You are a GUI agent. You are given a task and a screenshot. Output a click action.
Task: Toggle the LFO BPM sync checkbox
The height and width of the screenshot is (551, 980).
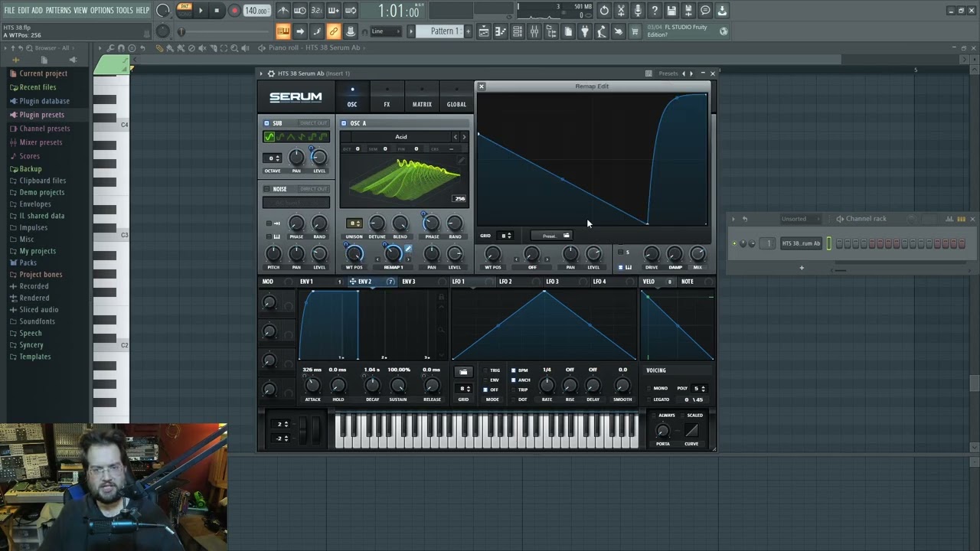tap(513, 370)
